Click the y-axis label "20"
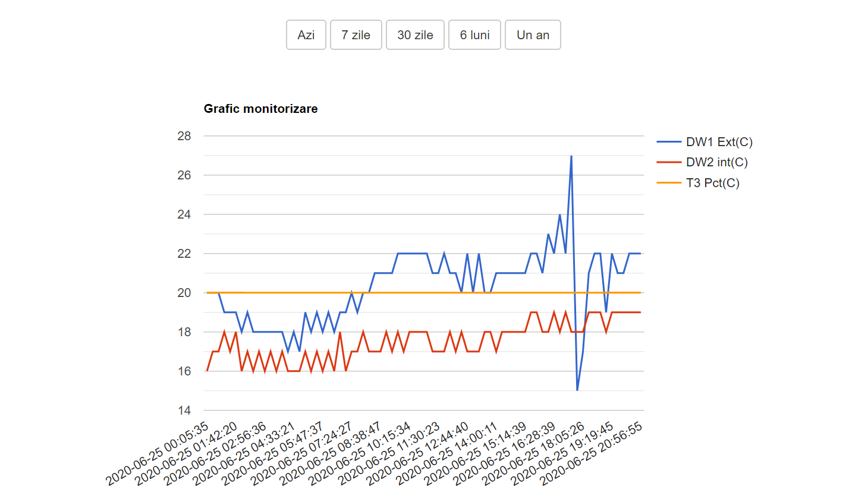The width and height of the screenshot is (868, 499). (184, 293)
